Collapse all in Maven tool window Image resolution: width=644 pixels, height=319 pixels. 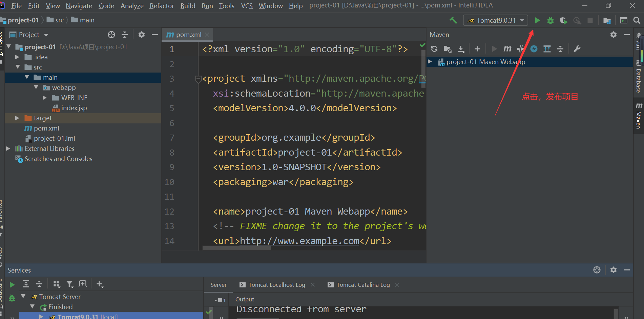pyautogui.click(x=560, y=49)
